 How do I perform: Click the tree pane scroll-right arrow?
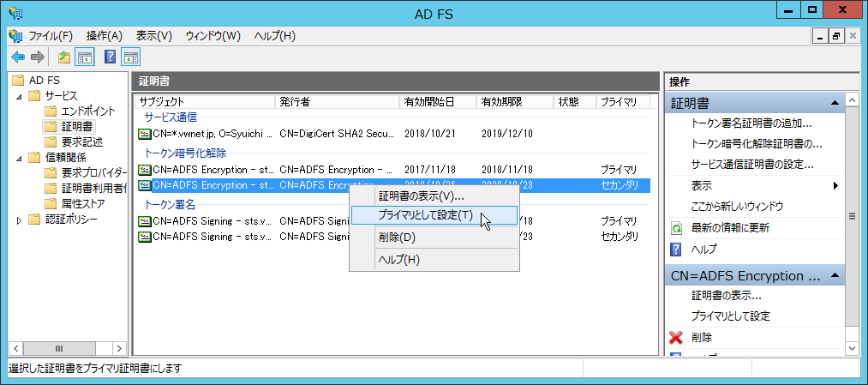(x=120, y=348)
